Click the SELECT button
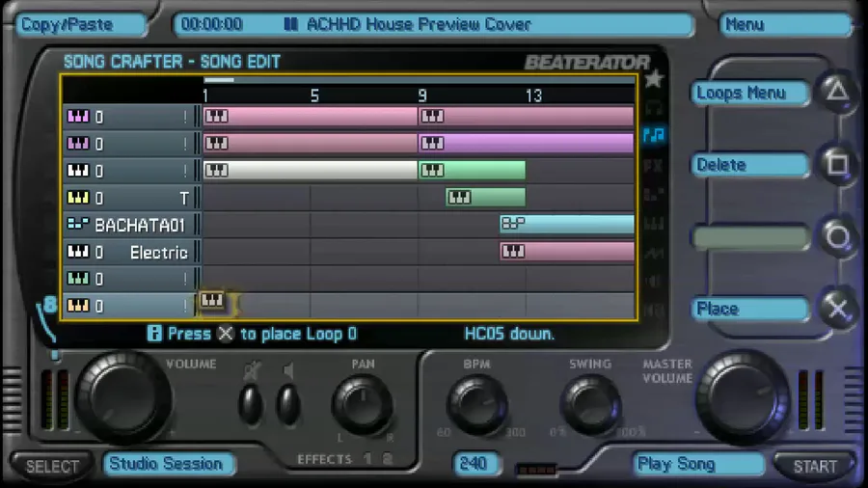Viewport: 868px width, 488px height. [53, 467]
